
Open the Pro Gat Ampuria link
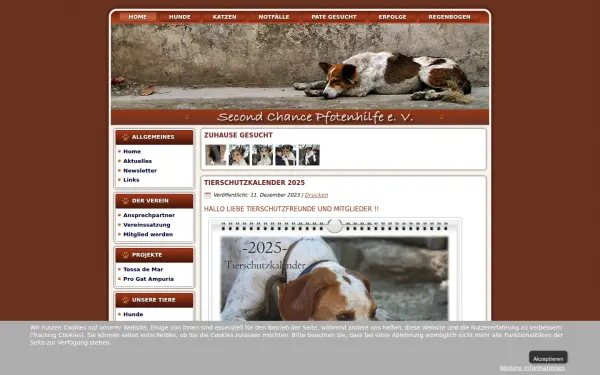pyautogui.click(x=148, y=279)
